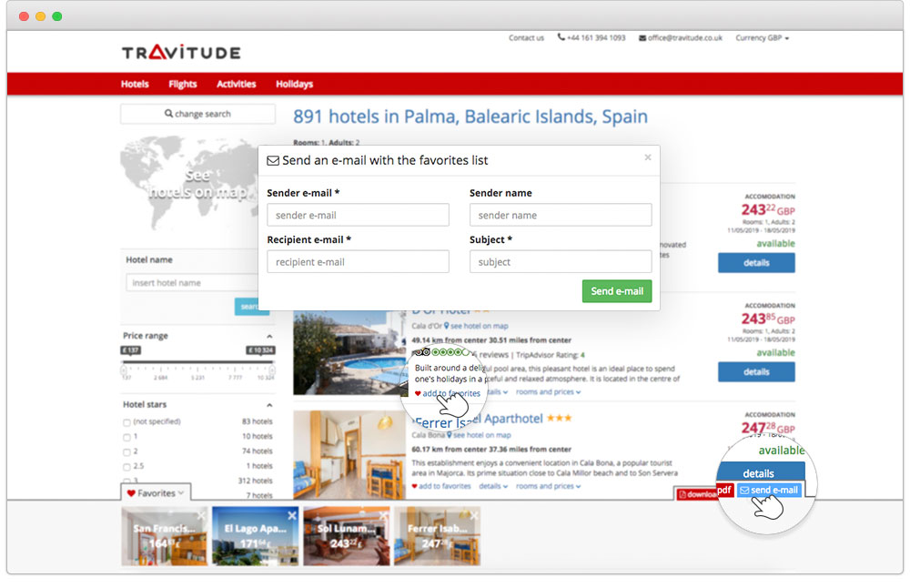
Task: Expand the Favorites tab chevron
Action: click(x=181, y=492)
